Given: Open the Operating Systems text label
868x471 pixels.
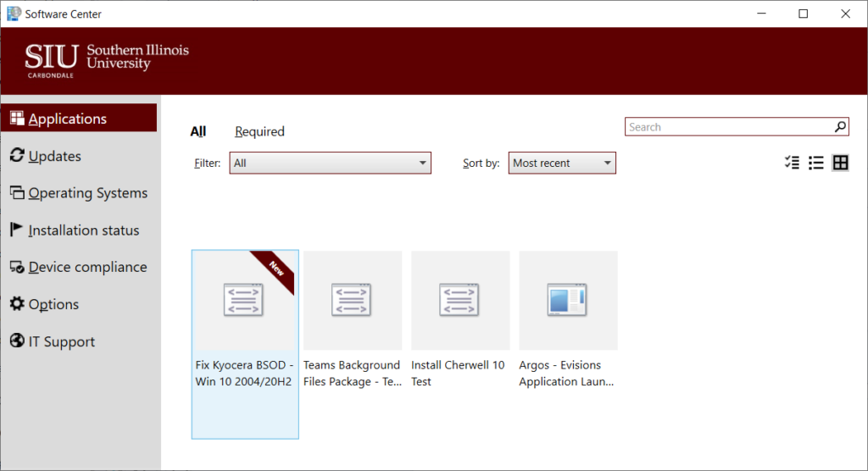Looking at the screenshot, I should (x=88, y=193).
